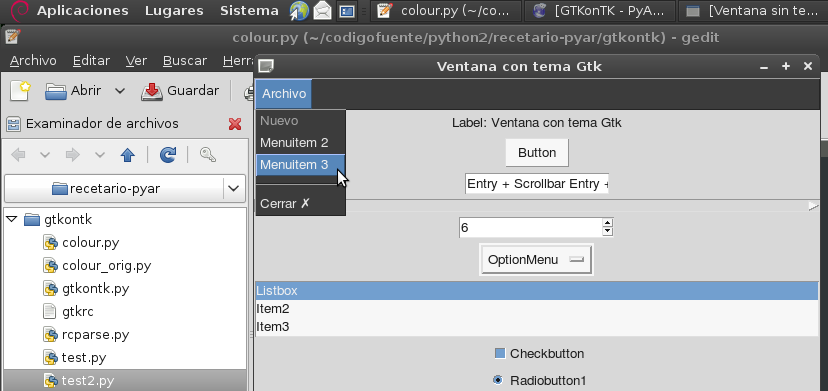828x391 pixels.
Task: Click the gtkrc text file icon
Action: click(50, 312)
